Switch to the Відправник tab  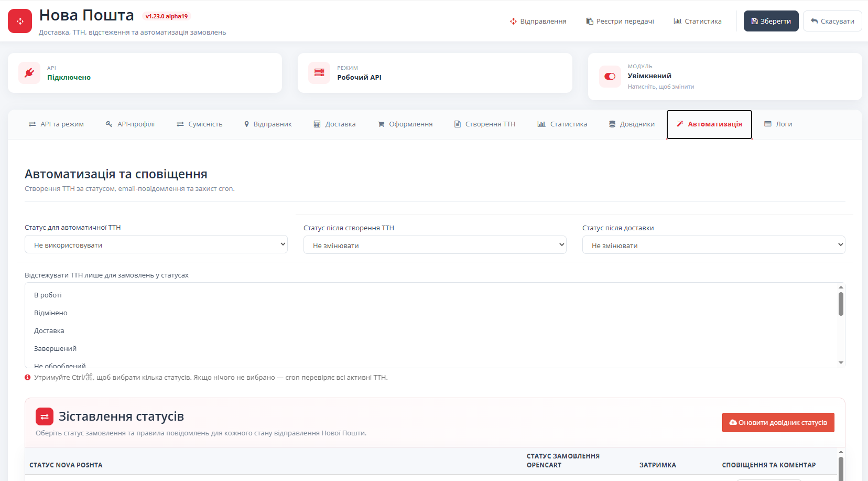click(x=268, y=124)
